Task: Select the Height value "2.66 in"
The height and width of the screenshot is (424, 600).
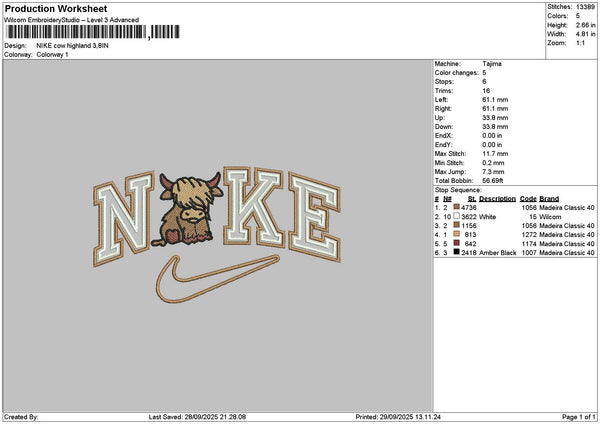Action: (585, 25)
